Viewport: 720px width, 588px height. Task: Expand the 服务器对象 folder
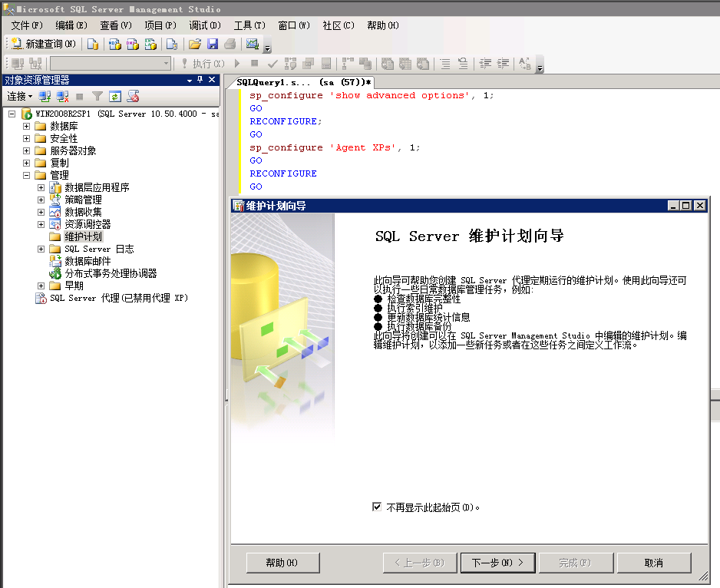[27, 150]
